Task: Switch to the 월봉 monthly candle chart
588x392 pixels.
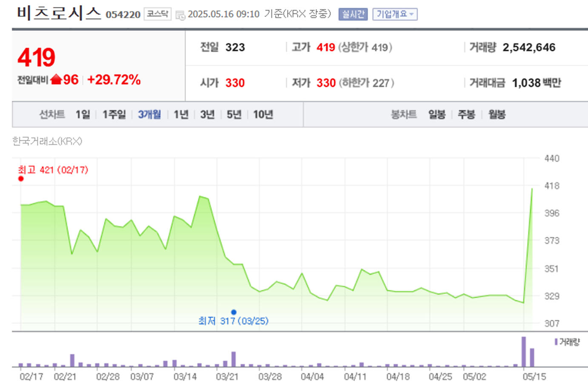Action: 497,114
